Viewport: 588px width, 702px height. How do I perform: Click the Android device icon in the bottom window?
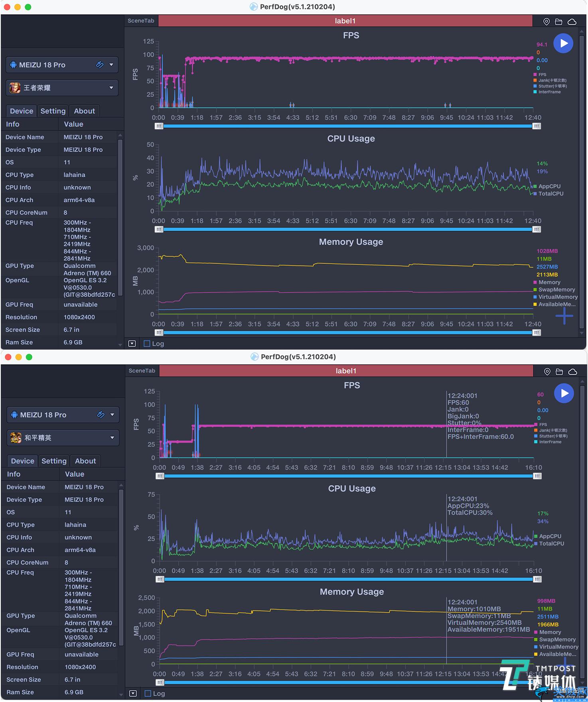14,415
